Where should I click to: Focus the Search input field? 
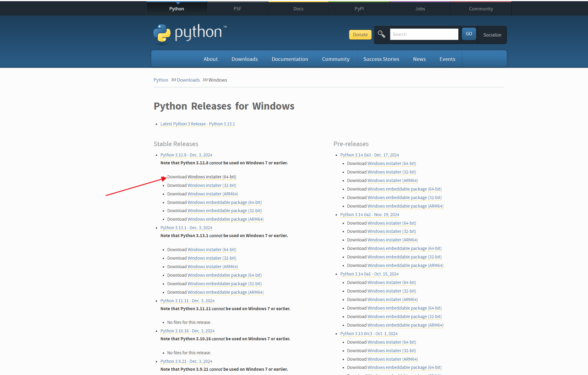pyautogui.click(x=424, y=34)
